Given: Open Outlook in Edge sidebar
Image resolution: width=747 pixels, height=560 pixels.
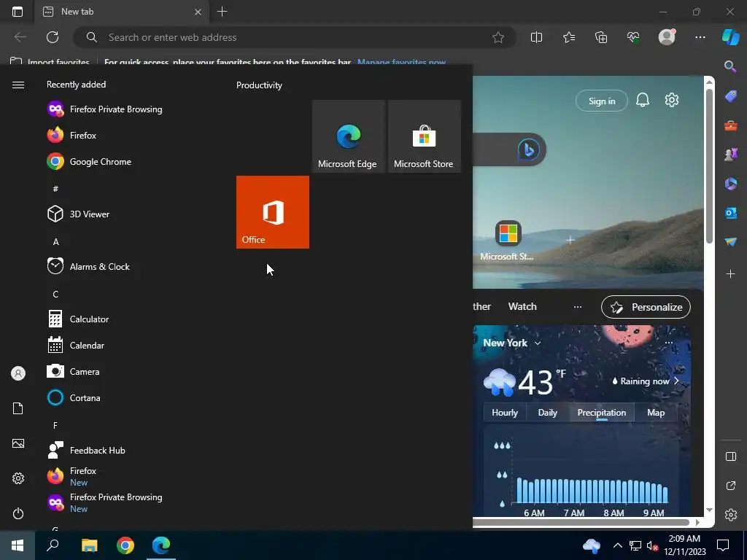Looking at the screenshot, I should point(730,213).
